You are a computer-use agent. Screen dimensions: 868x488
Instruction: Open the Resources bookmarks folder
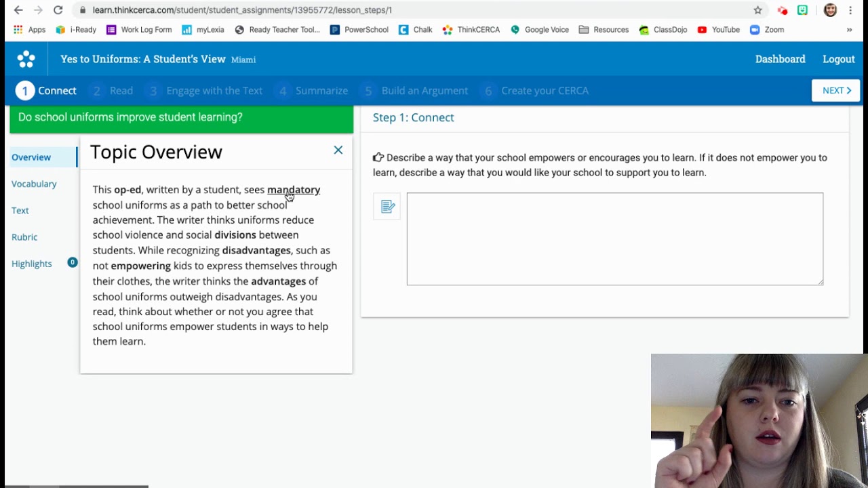[604, 30]
